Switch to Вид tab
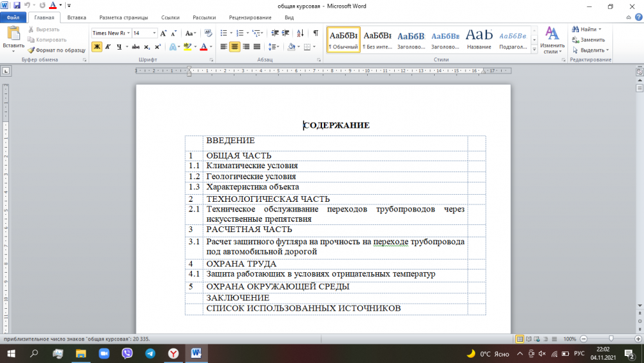 (289, 17)
